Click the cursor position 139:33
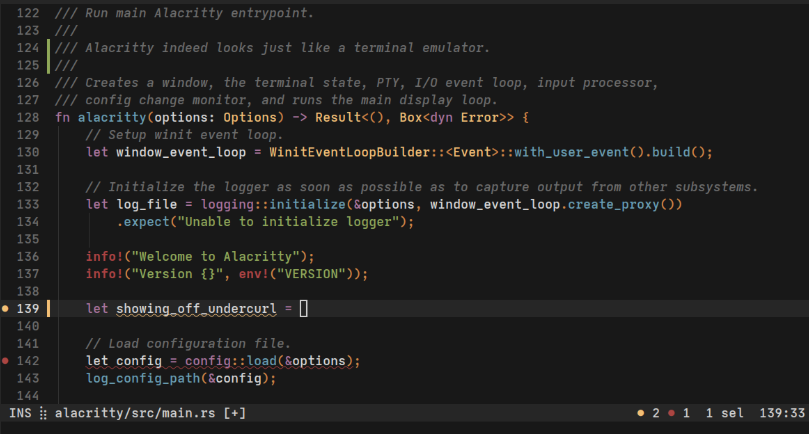The width and height of the screenshot is (809, 434). 782,413
